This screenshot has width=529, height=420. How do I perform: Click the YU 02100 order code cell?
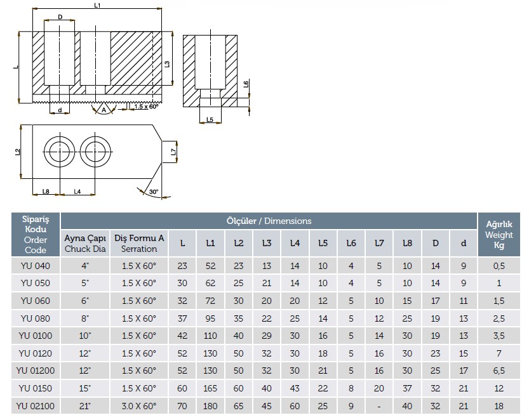(x=36, y=405)
